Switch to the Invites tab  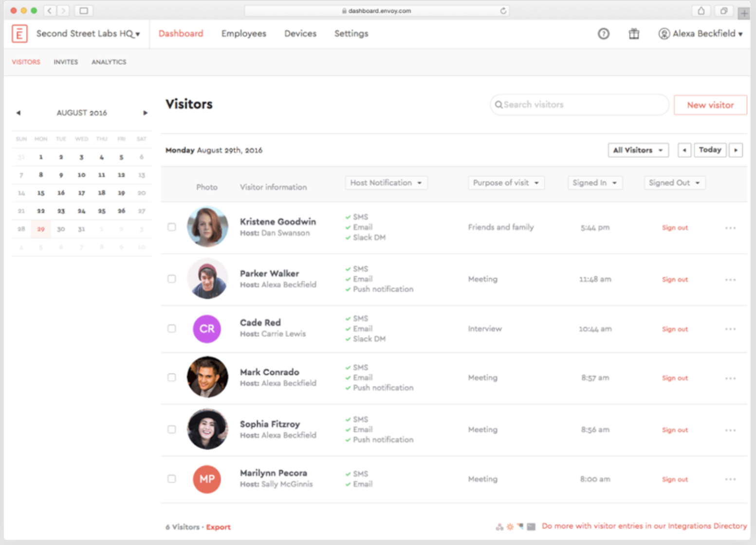[66, 62]
